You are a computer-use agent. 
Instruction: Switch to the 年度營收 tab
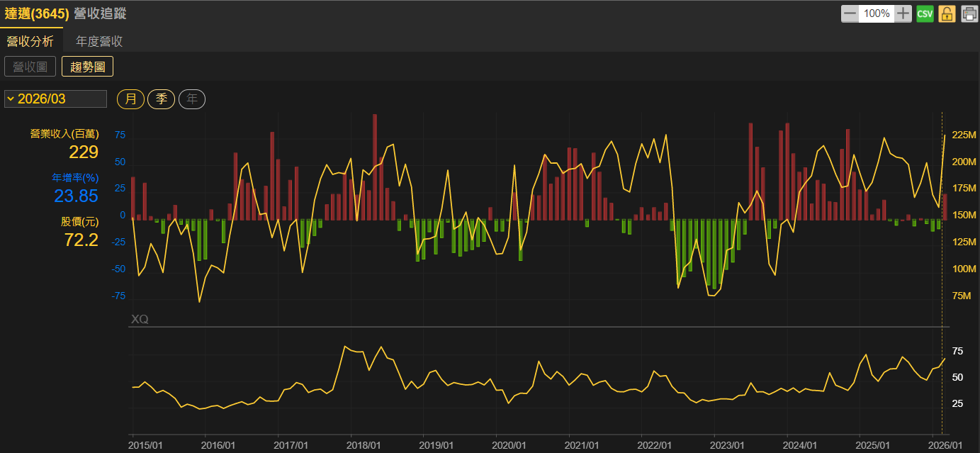tap(99, 41)
